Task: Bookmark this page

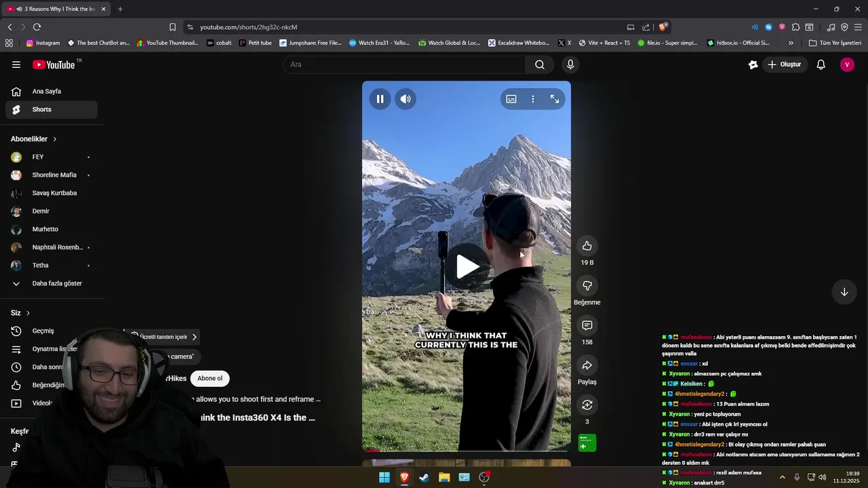Action: coord(172,27)
